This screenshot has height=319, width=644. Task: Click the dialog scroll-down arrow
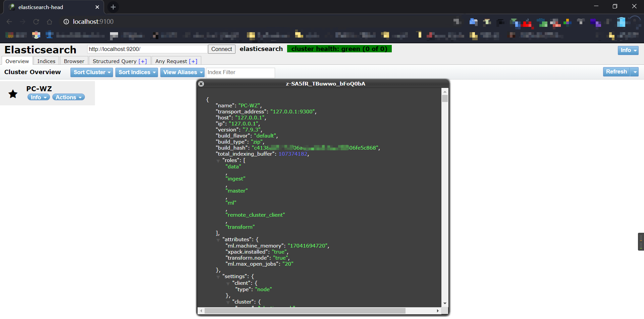point(445,304)
